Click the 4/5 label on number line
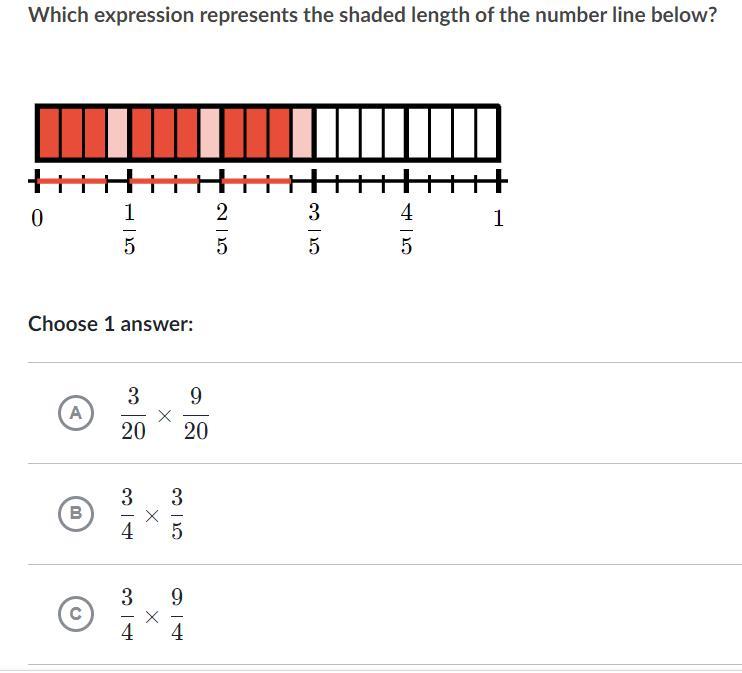742x673 pixels. [x=406, y=228]
